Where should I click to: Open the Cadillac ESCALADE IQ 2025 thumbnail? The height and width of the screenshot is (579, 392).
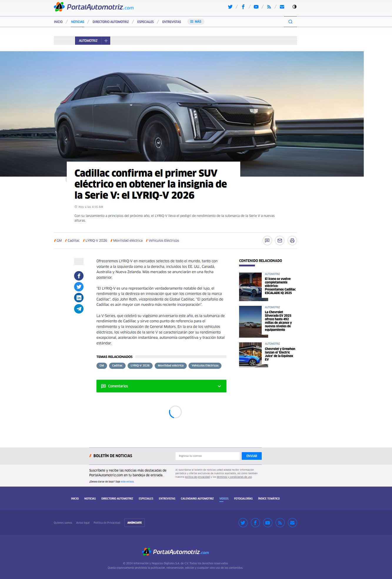coord(250,287)
